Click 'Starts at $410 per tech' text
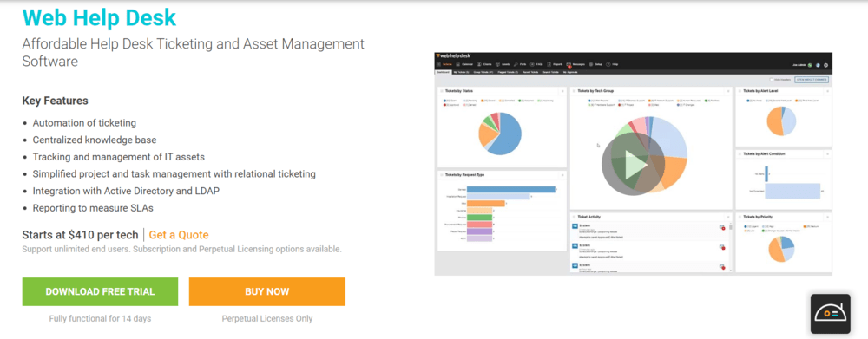 click(x=80, y=235)
